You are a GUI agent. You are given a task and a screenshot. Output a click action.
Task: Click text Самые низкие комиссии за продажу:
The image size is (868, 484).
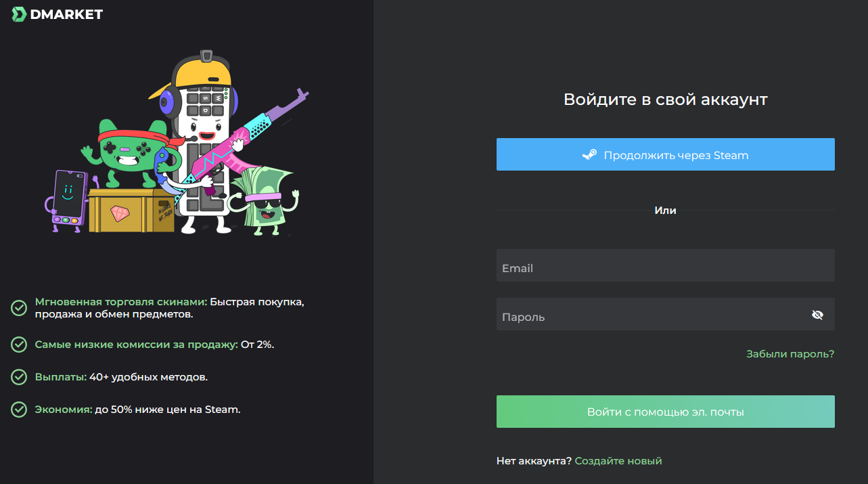[137, 345]
